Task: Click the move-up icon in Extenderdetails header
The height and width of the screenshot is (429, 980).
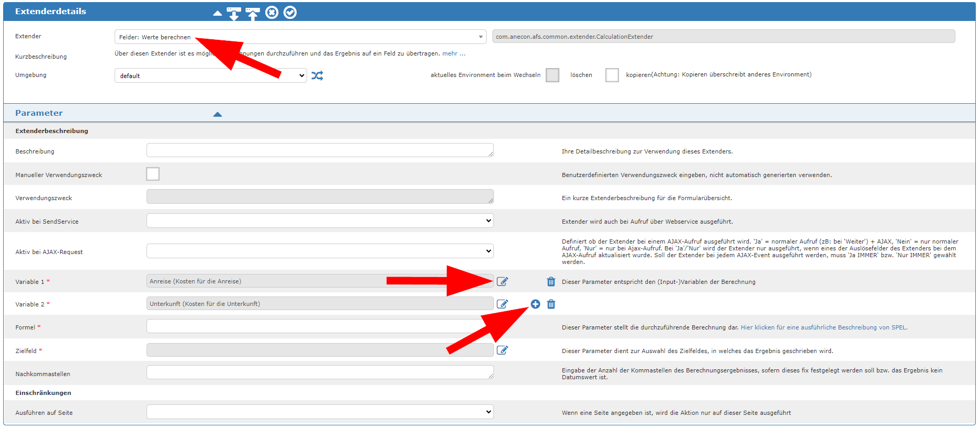Action: (253, 13)
